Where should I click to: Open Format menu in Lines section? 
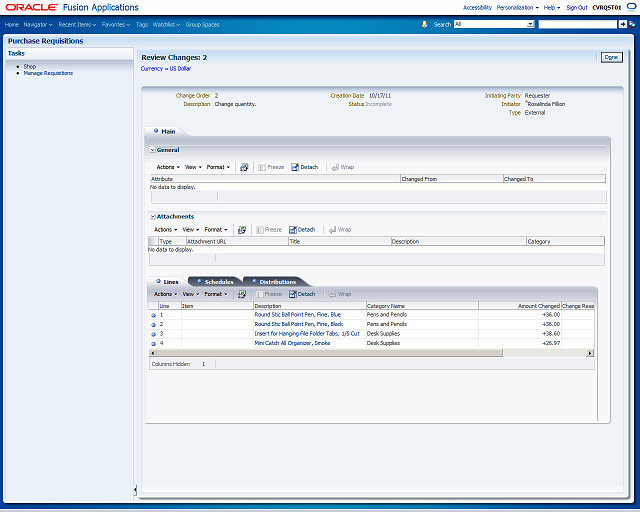pyautogui.click(x=216, y=294)
